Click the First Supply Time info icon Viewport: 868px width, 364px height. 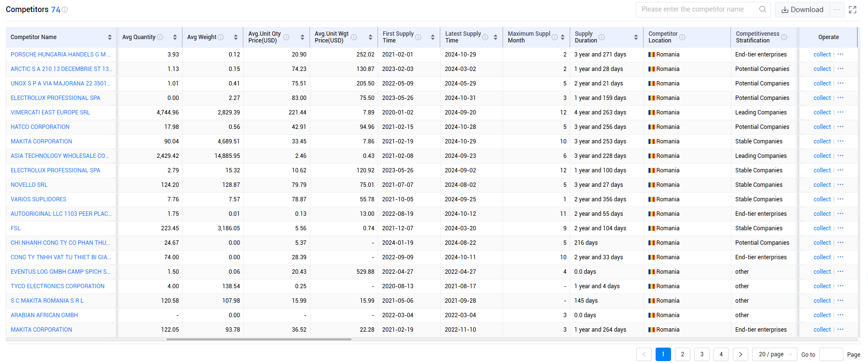[418, 37]
